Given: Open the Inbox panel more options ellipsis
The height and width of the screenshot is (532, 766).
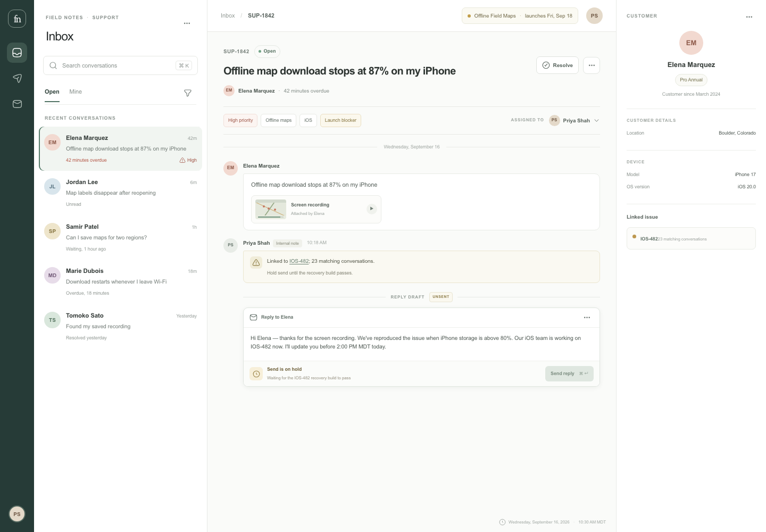Looking at the screenshot, I should (x=187, y=23).
